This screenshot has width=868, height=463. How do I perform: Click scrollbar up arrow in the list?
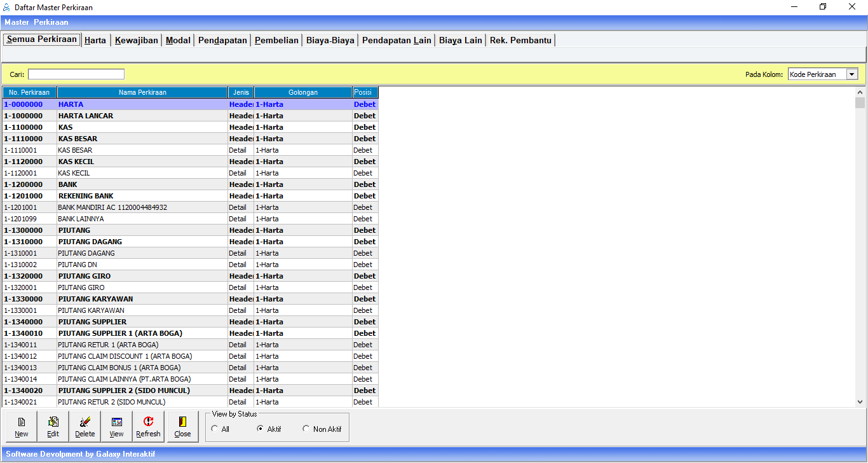tap(860, 92)
